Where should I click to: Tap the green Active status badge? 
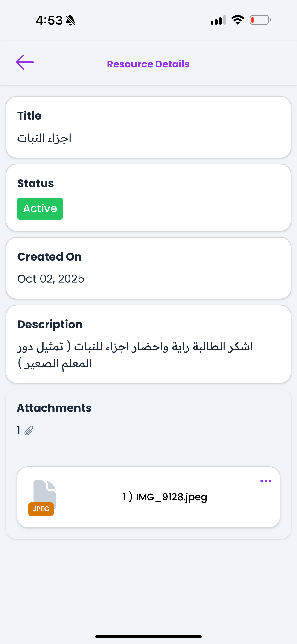pyautogui.click(x=40, y=208)
